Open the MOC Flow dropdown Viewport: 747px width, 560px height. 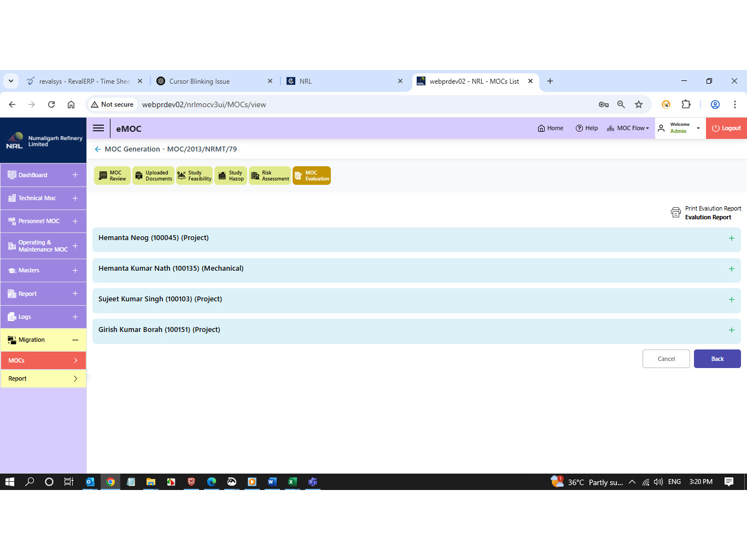click(x=628, y=128)
